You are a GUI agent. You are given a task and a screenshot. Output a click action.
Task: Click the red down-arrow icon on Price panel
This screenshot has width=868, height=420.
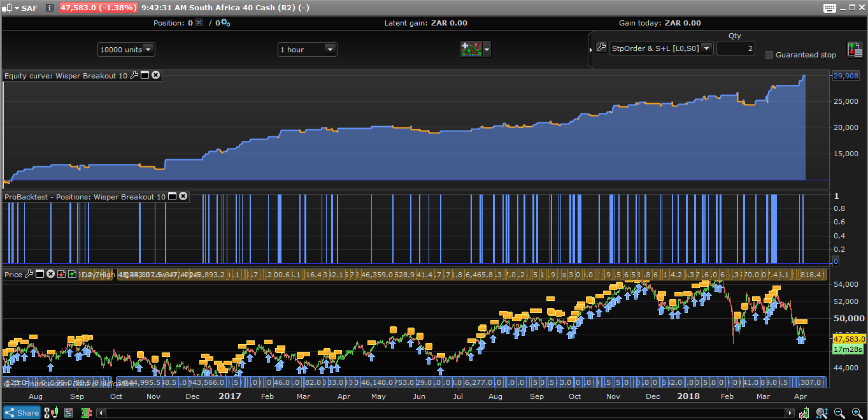pos(62,274)
